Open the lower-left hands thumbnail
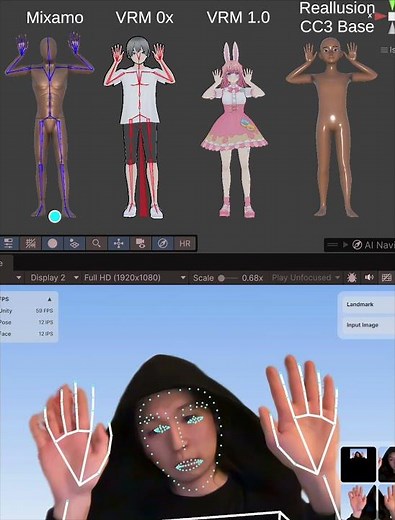The image size is (395, 520). tap(358, 502)
